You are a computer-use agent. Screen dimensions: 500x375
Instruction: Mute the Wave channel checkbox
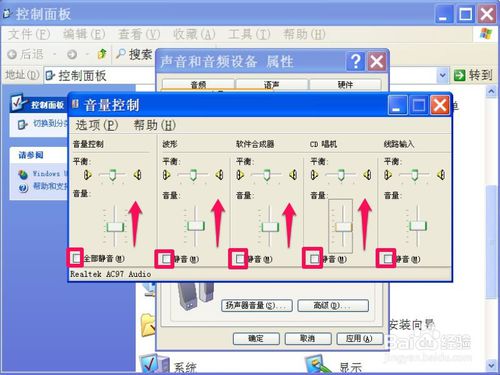pyautogui.click(x=166, y=259)
